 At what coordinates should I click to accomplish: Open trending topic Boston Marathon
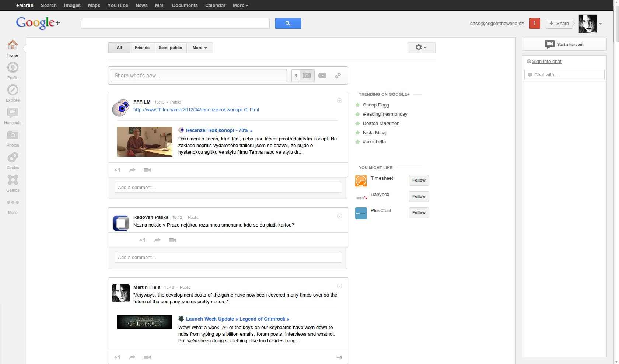pyautogui.click(x=381, y=123)
